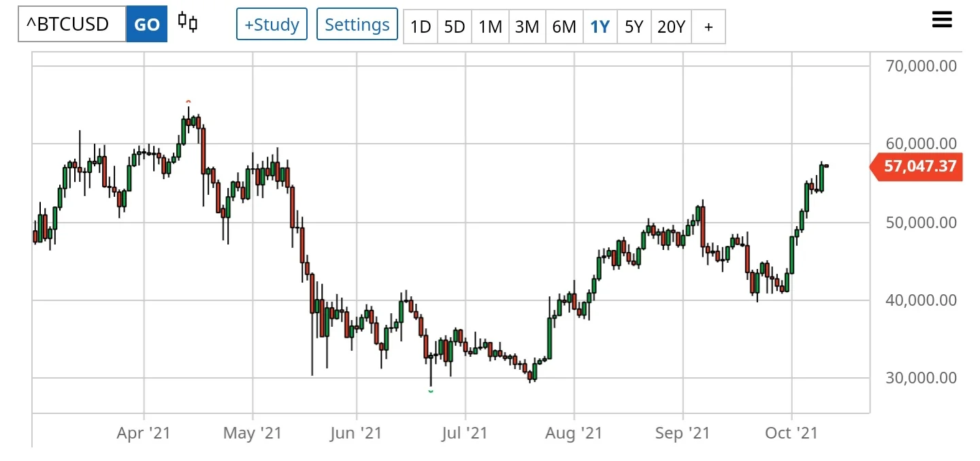Select the 5Y time range
This screenshot has width=980, height=461.
(634, 27)
